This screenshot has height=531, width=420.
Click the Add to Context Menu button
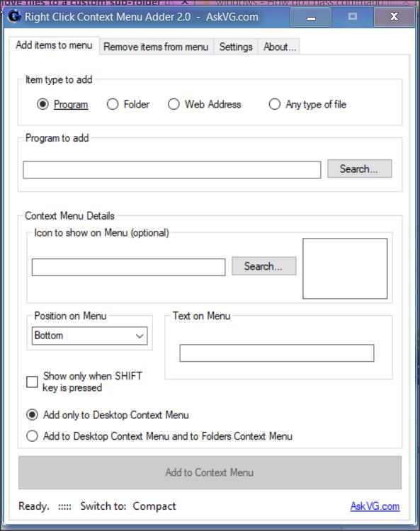[210, 472]
